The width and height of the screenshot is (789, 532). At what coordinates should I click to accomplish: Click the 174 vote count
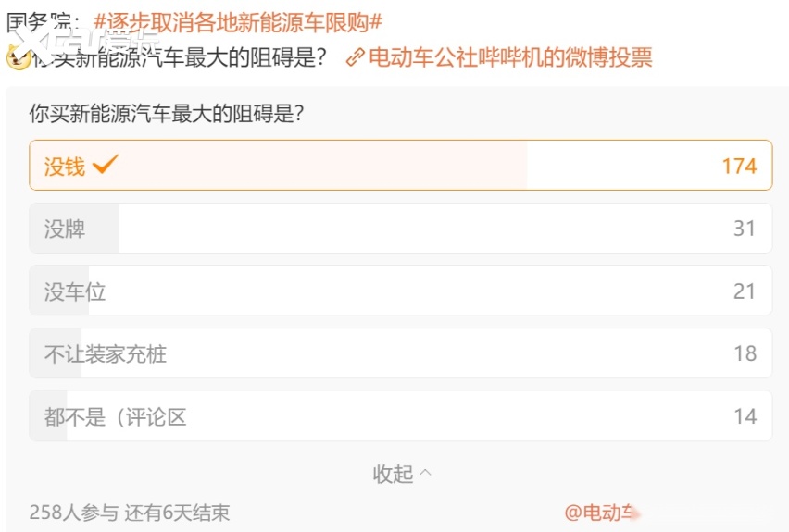(739, 166)
